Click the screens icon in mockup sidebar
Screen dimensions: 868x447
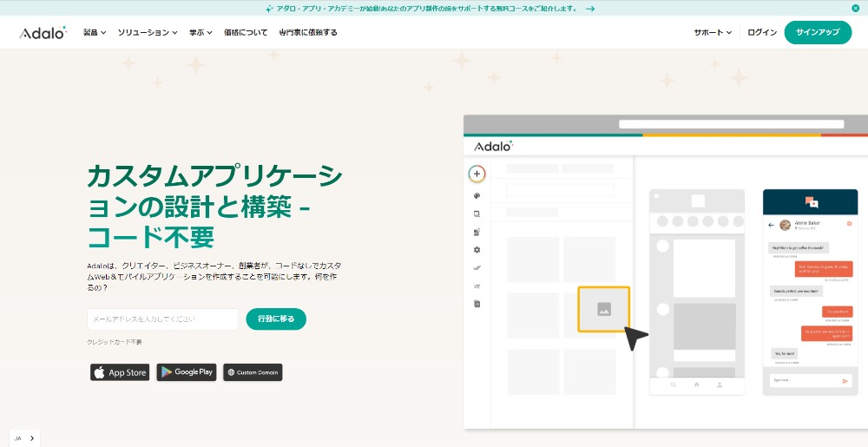[477, 214]
